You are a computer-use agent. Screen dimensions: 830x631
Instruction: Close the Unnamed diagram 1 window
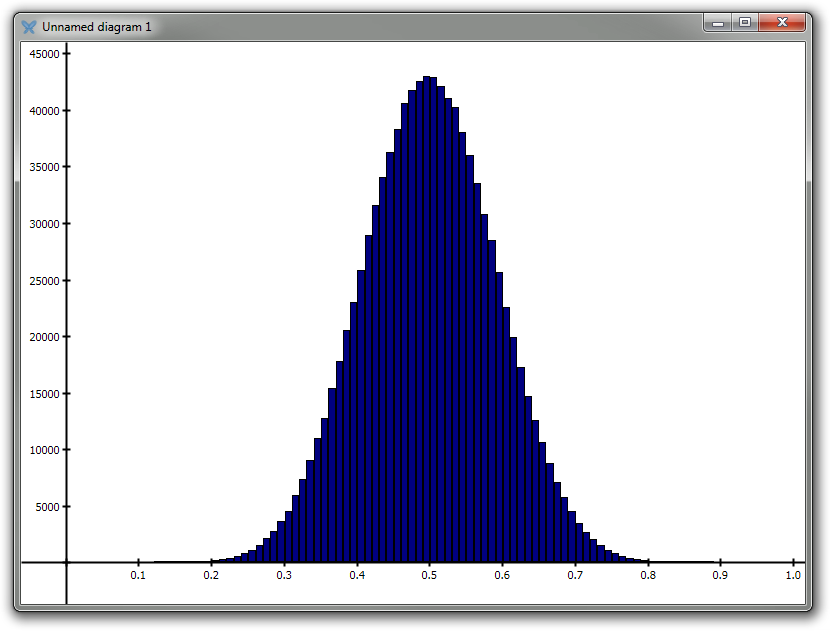(x=783, y=22)
